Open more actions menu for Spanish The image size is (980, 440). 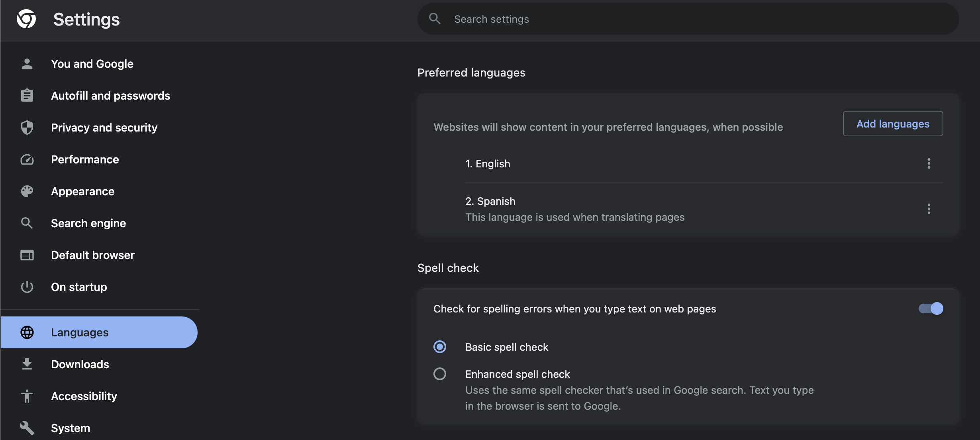click(x=929, y=209)
